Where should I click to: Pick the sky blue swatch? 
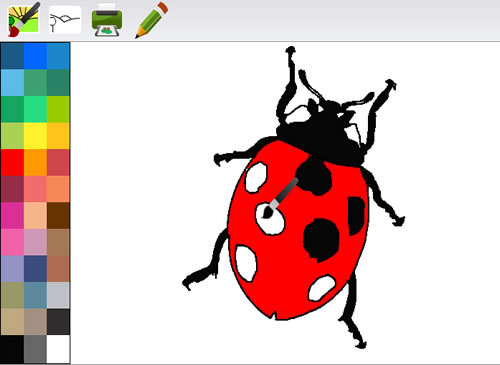point(12,83)
